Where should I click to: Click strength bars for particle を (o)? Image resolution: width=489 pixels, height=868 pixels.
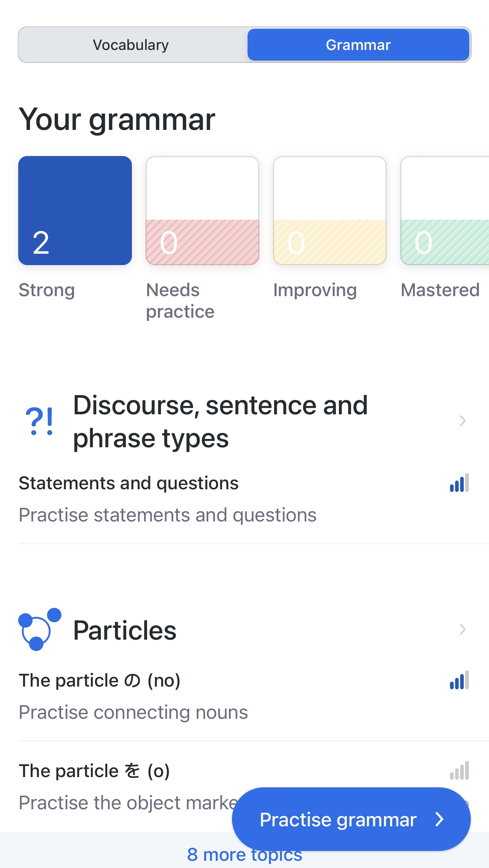tap(459, 771)
